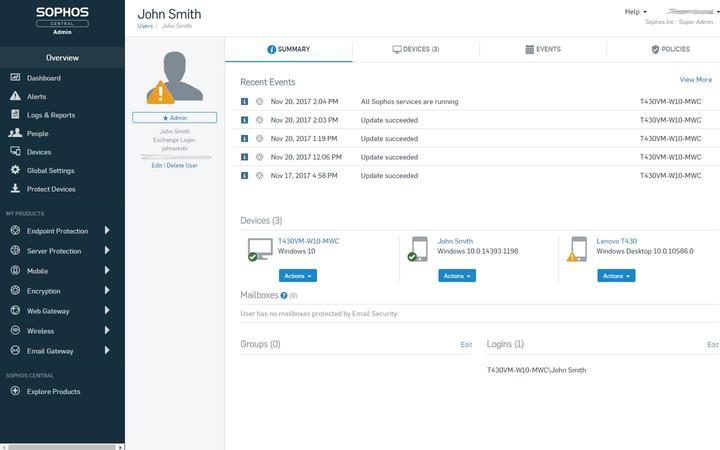Select Server Protection product icon
This screenshot has width=720, height=450.
tap(15, 250)
